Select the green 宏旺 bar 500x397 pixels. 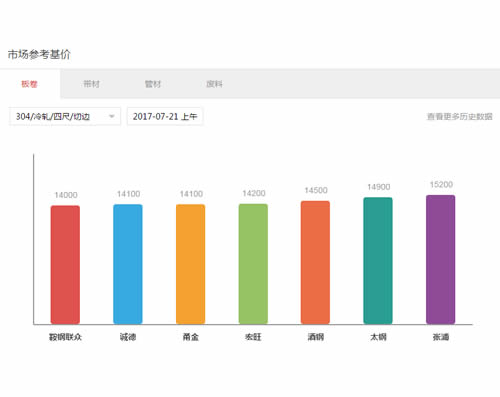(253, 264)
